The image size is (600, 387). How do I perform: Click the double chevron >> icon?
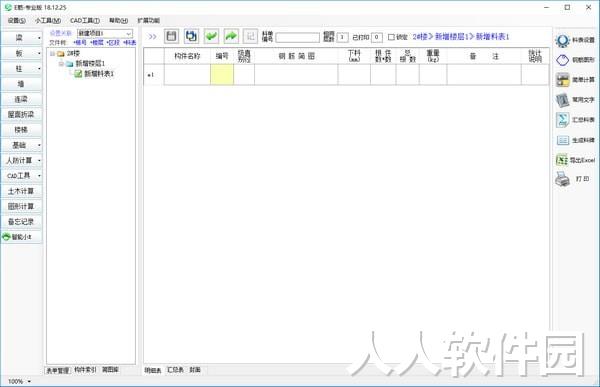click(x=152, y=37)
